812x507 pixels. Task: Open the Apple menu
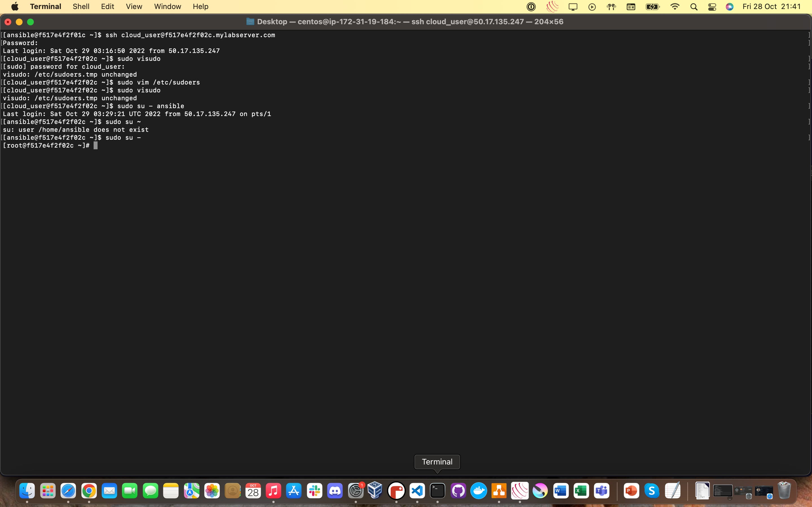click(15, 6)
